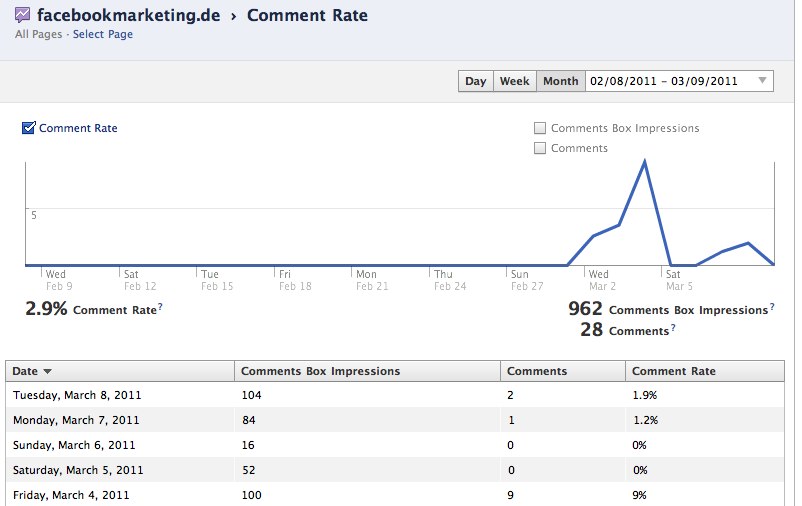Uncheck the Comment Rate checkbox
The image size is (802, 506).
(x=29, y=128)
